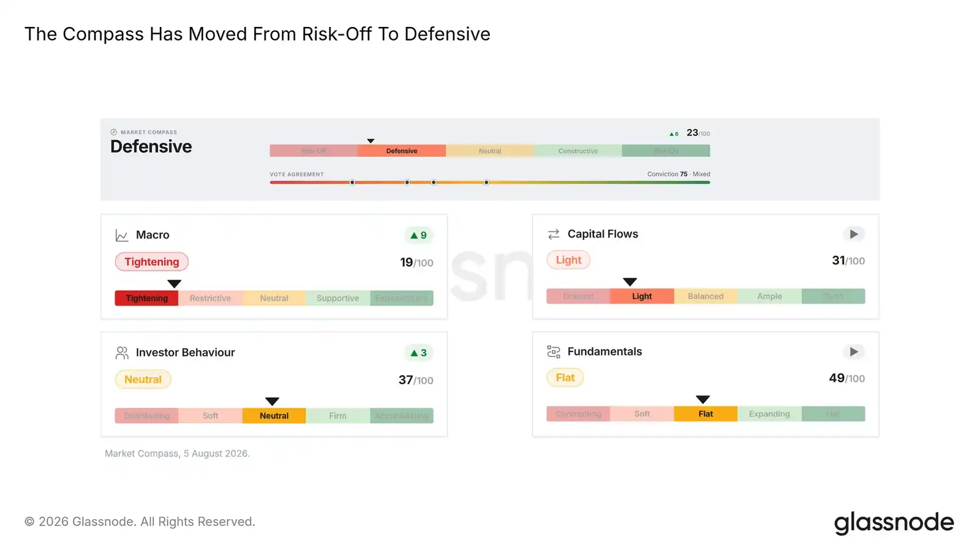Click the Investor Behaviour people icon
980x551 pixels.
[x=122, y=353]
